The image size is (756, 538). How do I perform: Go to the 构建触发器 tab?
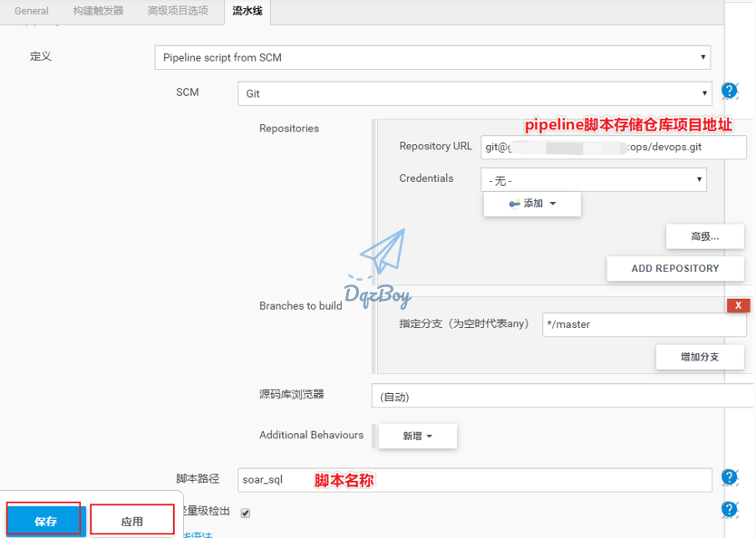[x=98, y=11]
